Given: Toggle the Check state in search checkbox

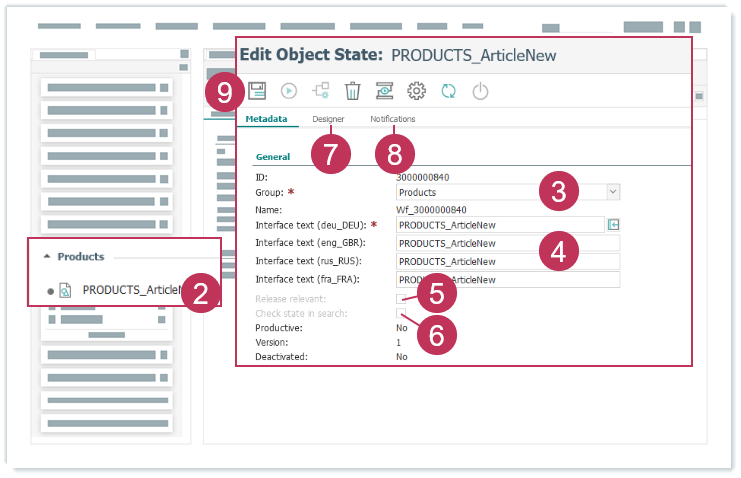Looking at the screenshot, I should 401,313.
